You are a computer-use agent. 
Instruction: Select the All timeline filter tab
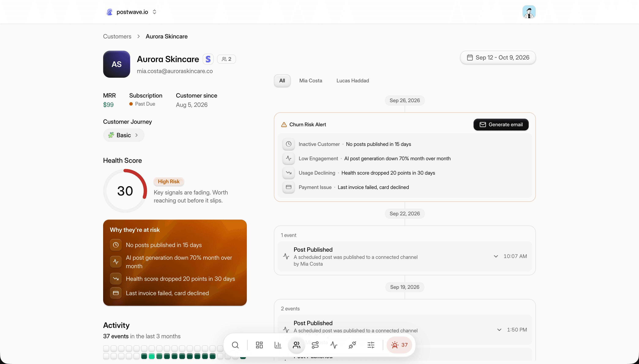(x=282, y=80)
